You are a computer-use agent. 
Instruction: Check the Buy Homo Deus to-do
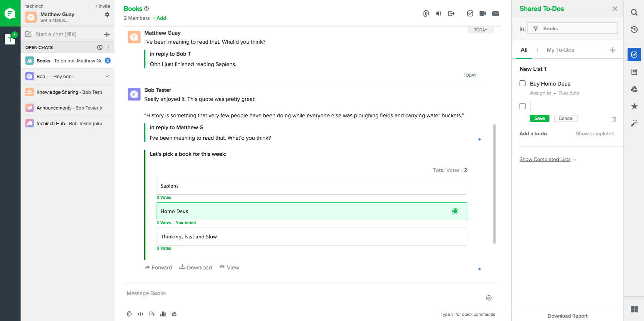(x=523, y=83)
